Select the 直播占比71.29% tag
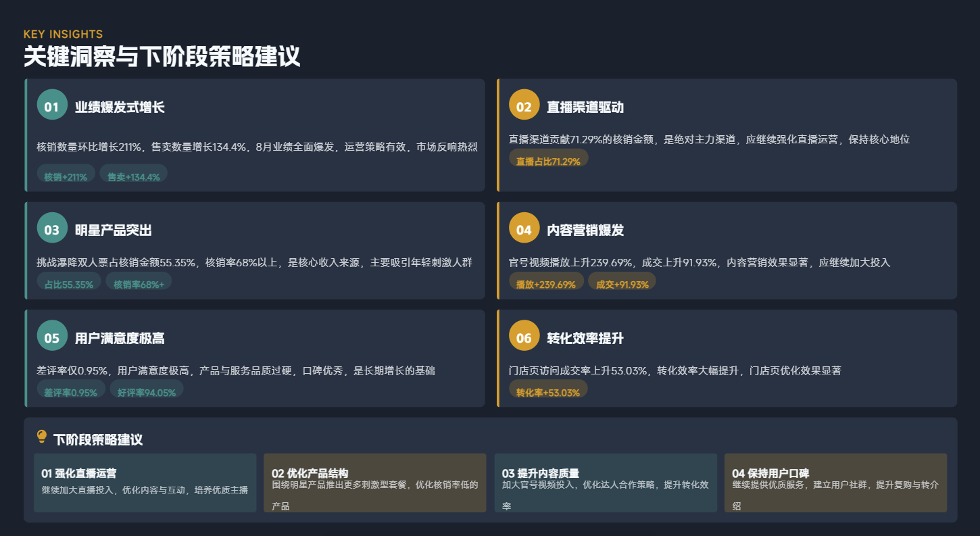 coord(548,159)
